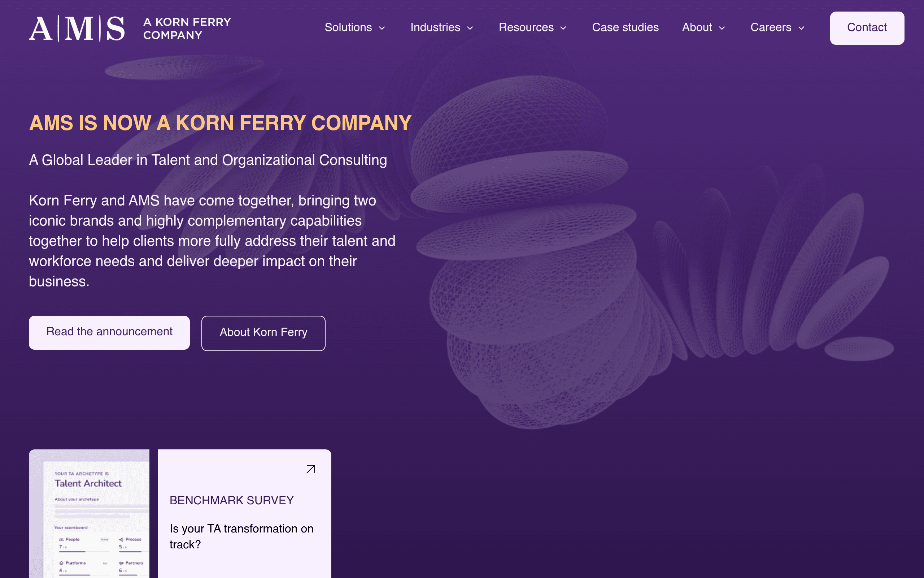924x578 pixels.
Task: Open the Benchmark Survey card link
Action: point(245,513)
